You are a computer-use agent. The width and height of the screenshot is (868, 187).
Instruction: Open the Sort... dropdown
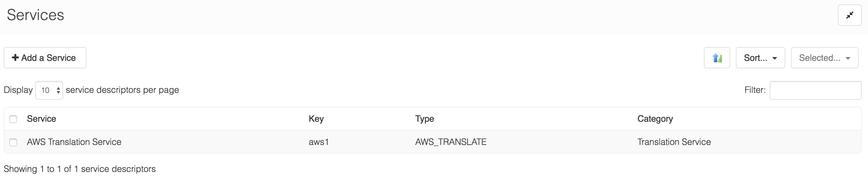[760, 58]
